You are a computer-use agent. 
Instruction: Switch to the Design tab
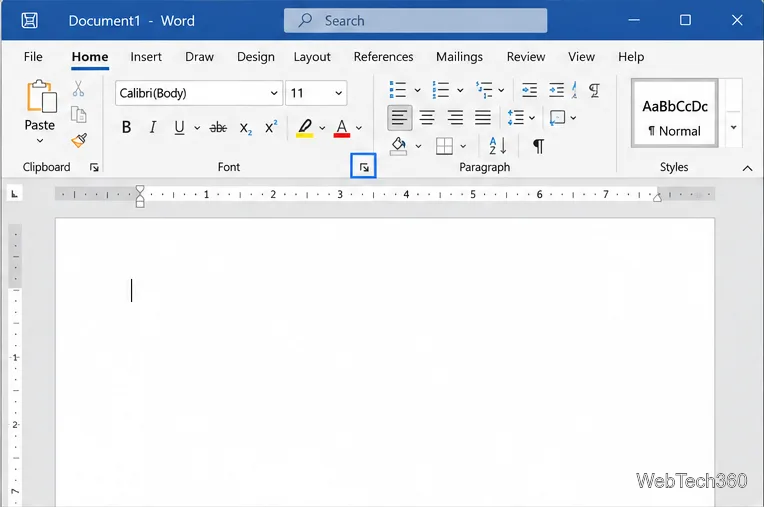pos(256,57)
